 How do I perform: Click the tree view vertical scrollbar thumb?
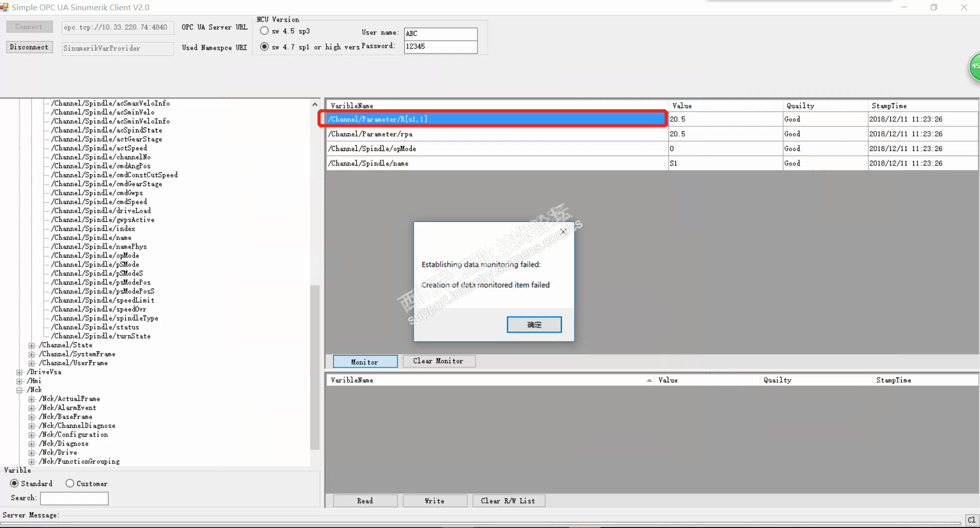click(x=315, y=367)
